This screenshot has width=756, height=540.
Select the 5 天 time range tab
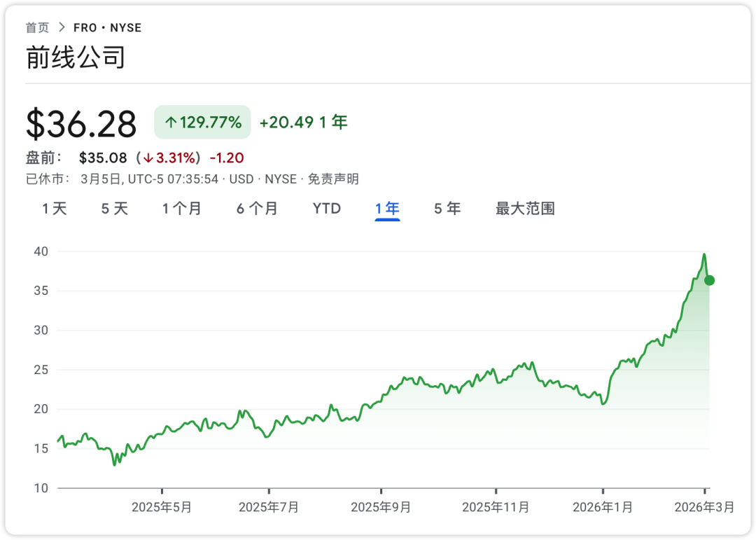click(115, 209)
